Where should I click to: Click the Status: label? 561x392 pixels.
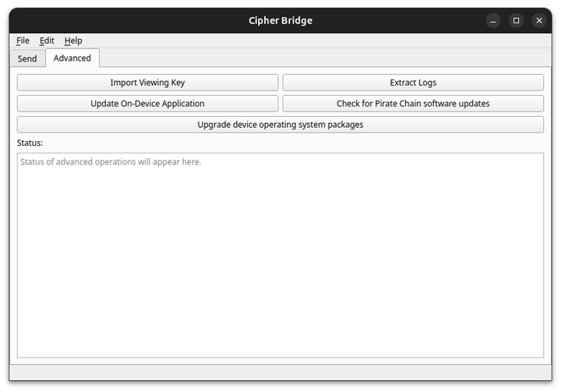point(30,143)
